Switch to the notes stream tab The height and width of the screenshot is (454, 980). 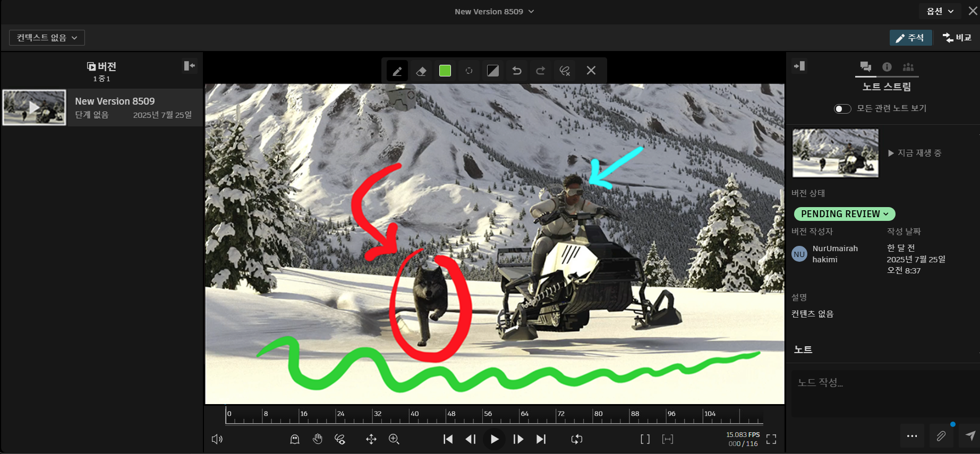coord(866,67)
